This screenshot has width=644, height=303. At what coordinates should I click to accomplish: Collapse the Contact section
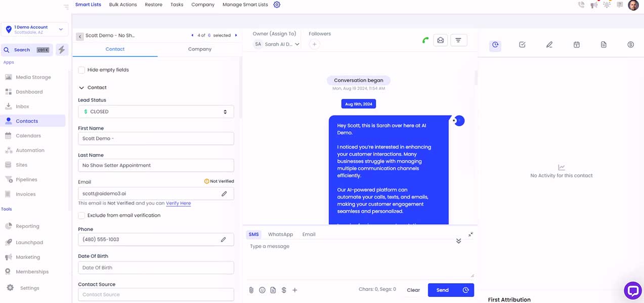81,88
